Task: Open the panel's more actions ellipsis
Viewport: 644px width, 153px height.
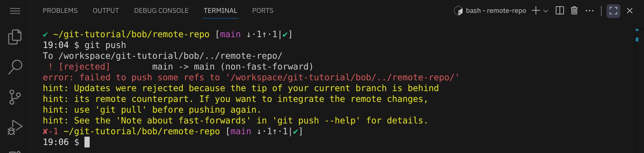Action: pos(589,11)
